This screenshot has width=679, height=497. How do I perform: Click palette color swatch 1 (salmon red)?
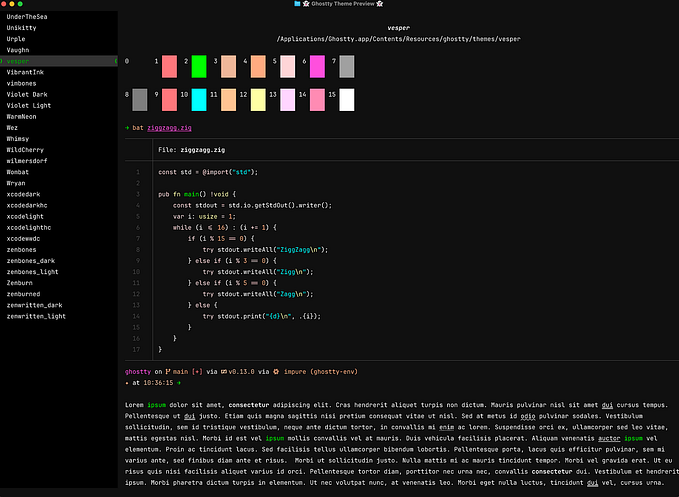[x=169, y=66]
